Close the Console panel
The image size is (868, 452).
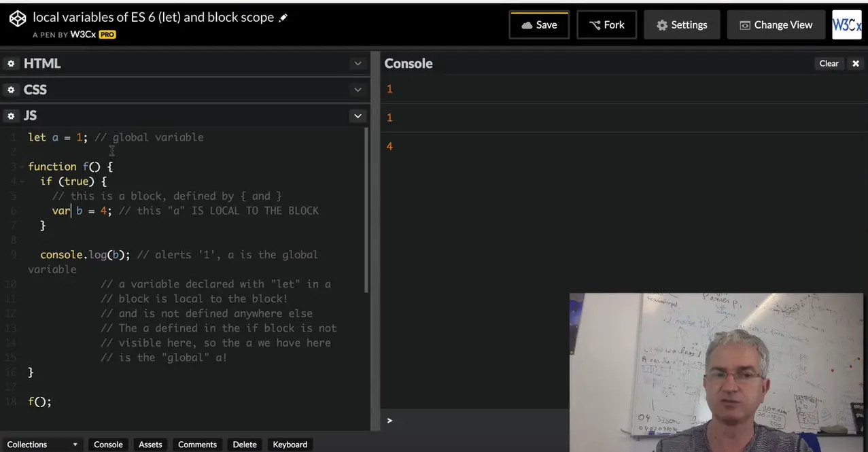pyautogui.click(x=856, y=63)
